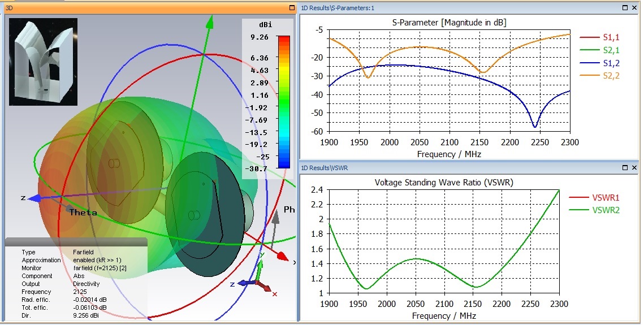Click the dBi color scale bar

(284, 102)
